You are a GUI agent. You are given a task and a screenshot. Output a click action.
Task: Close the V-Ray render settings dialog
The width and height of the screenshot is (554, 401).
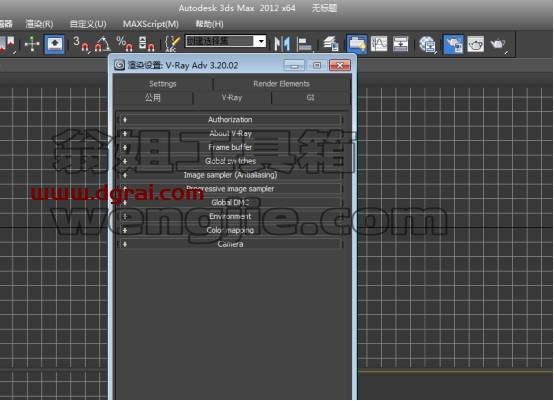coord(340,65)
